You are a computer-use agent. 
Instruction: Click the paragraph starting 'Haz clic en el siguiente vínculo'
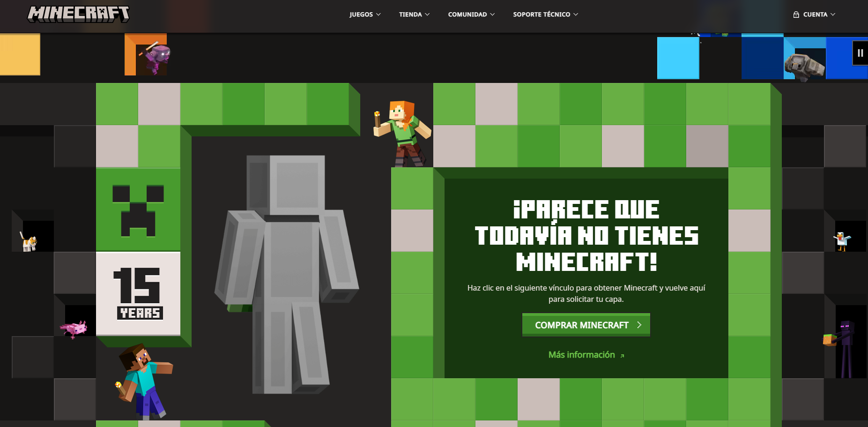tap(586, 293)
